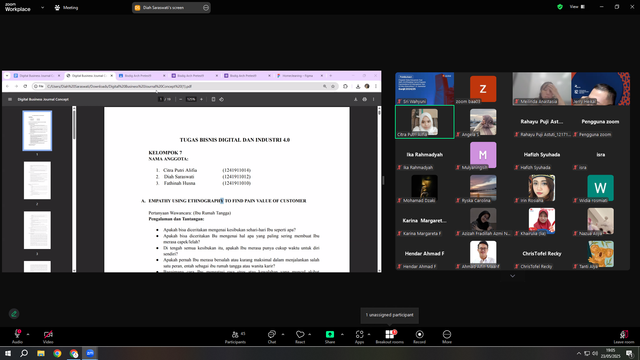Open the View layout menu
640x360 pixels.
[x=577, y=7]
